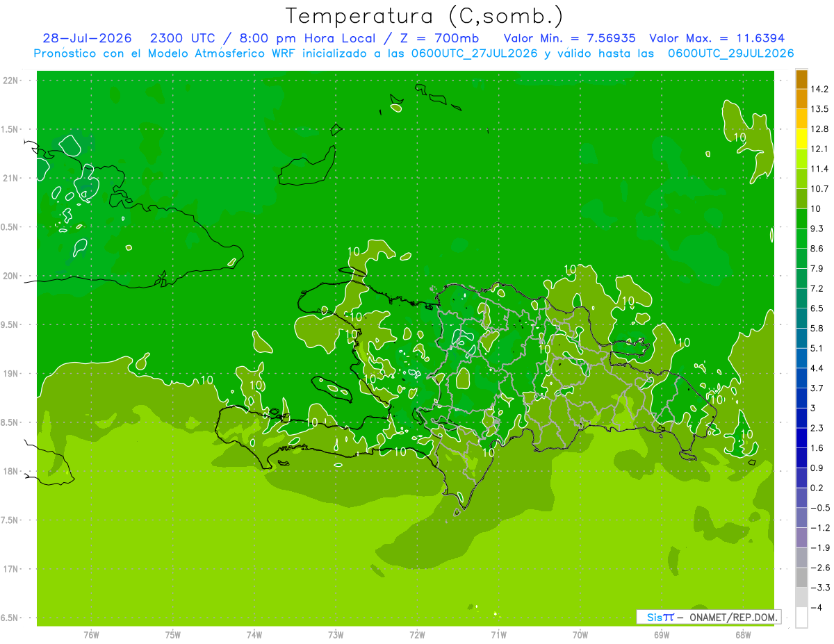Click the '21N' latitude label
Image resolution: width=834 pixels, height=644 pixels.
click(10, 179)
